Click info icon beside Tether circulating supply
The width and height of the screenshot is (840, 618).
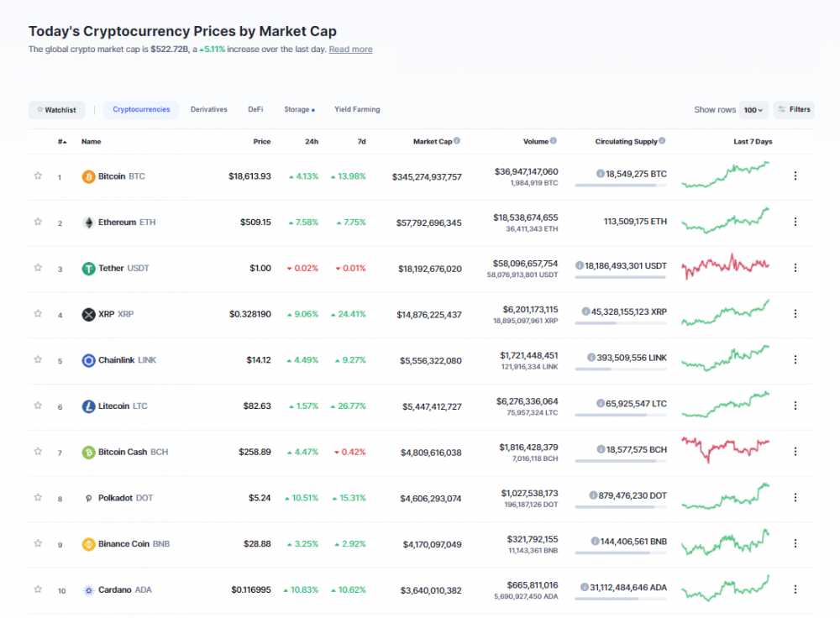coord(580,265)
